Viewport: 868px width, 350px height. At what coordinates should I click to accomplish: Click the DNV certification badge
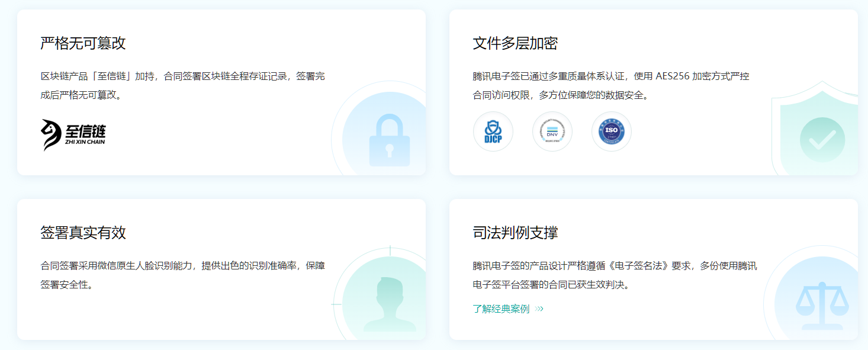552,131
